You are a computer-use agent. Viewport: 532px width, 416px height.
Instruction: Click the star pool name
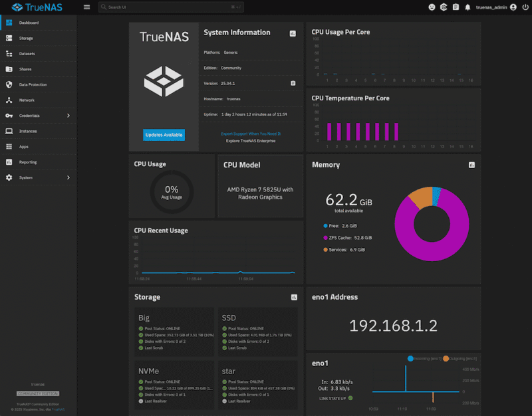click(228, 371)
